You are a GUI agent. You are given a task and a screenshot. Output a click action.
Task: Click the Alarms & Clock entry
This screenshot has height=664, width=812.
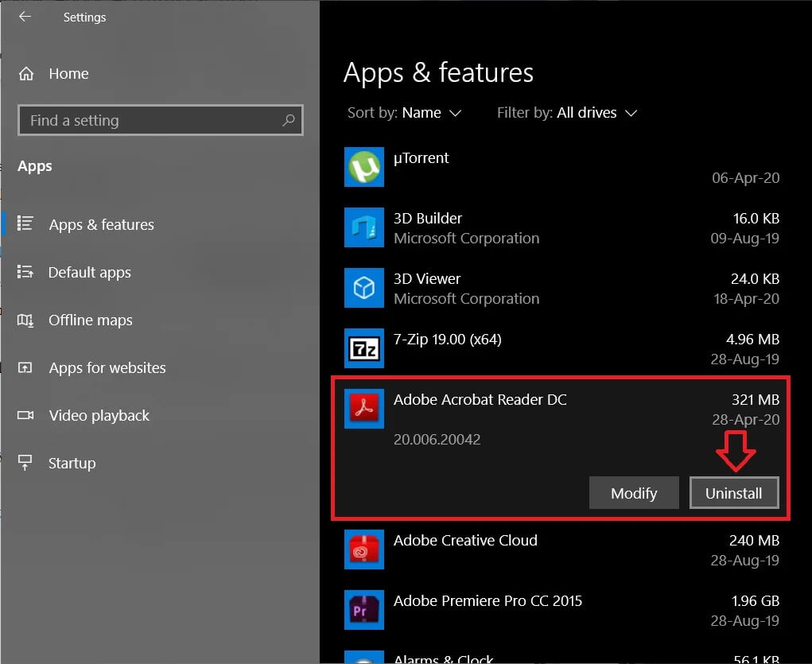[443, 658]
